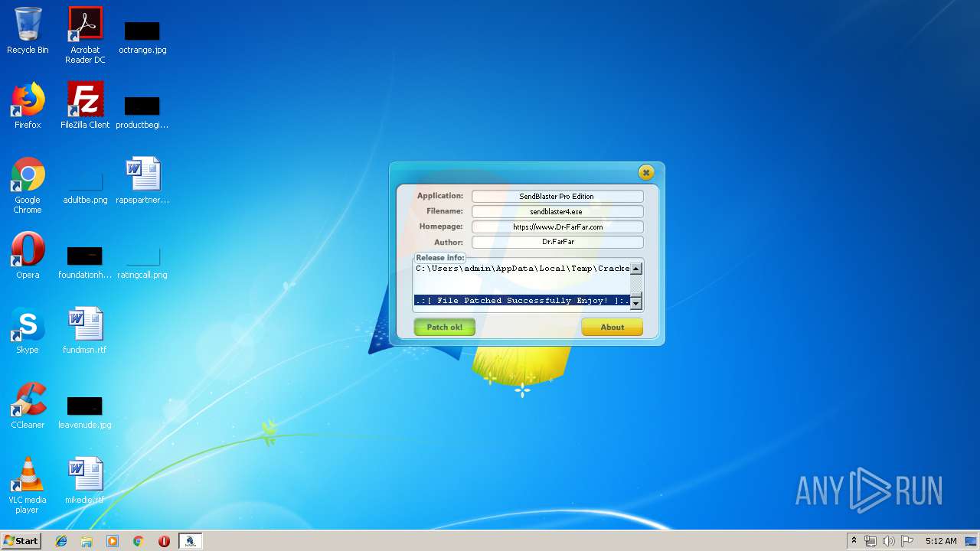The height and width of the screenshot is (551, 980).
Task: Open Chrome from the taskbar
Action: (x=139, y=541)
